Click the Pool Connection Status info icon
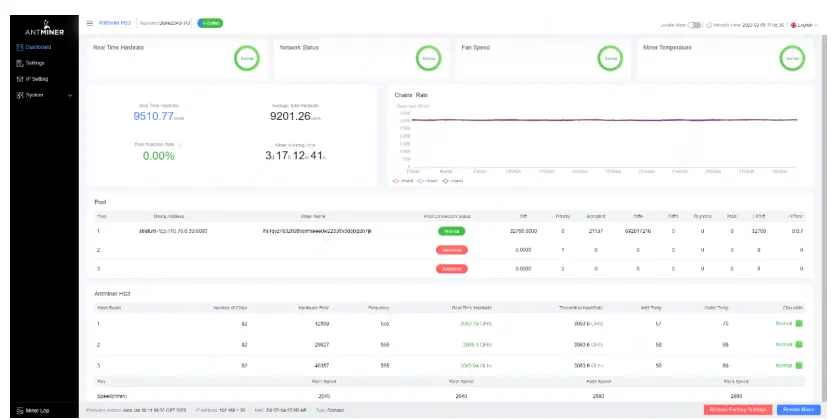835x420 pixels. coord(476,217)
